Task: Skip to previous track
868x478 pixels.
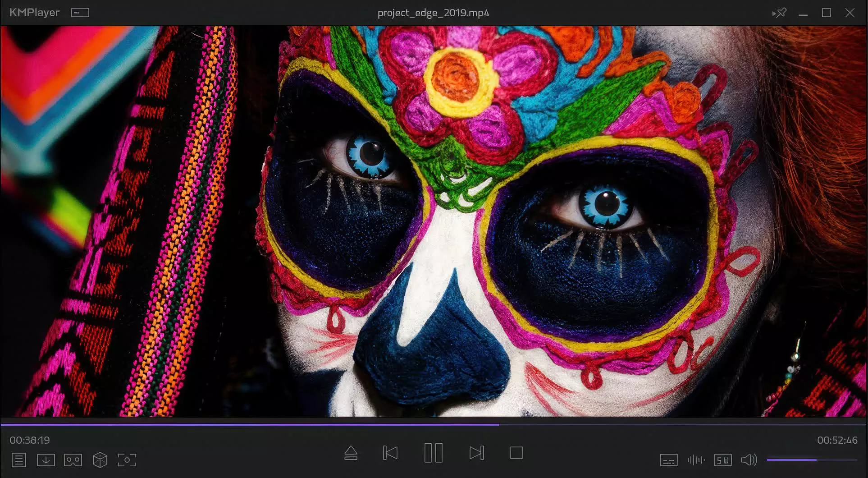Action: (x=390, y=453)
